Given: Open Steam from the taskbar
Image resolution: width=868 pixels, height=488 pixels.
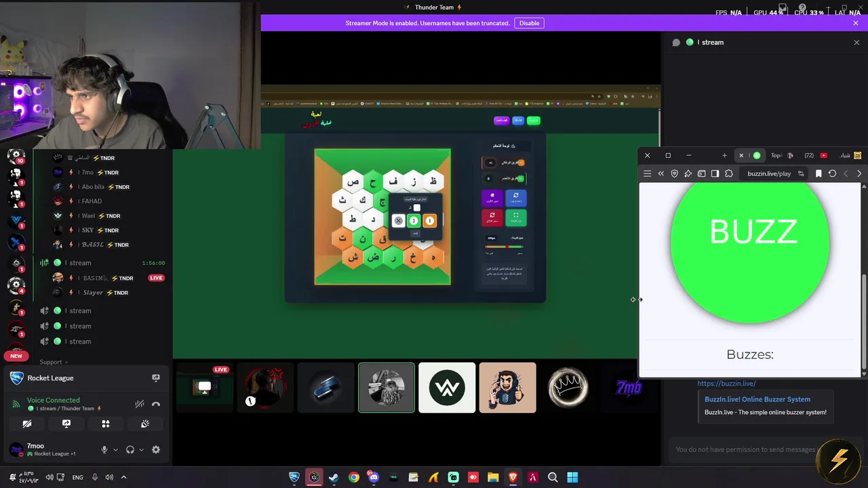Looking at the screenshot, I should click(334, 477).
